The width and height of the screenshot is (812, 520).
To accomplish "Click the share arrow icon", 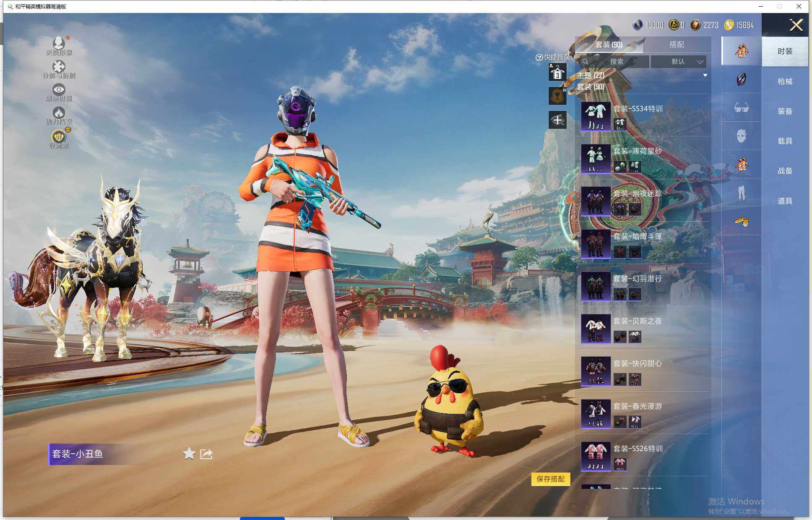I will coord(206,454).
